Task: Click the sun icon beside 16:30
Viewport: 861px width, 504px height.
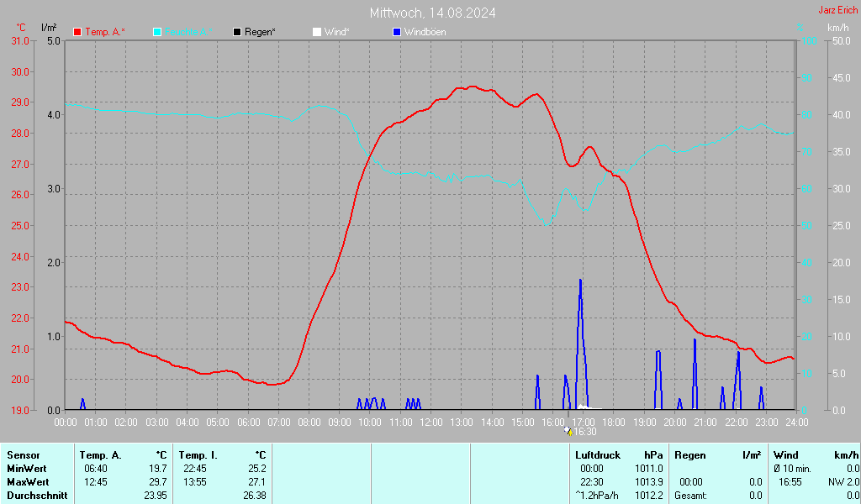Action: [568, 431]
